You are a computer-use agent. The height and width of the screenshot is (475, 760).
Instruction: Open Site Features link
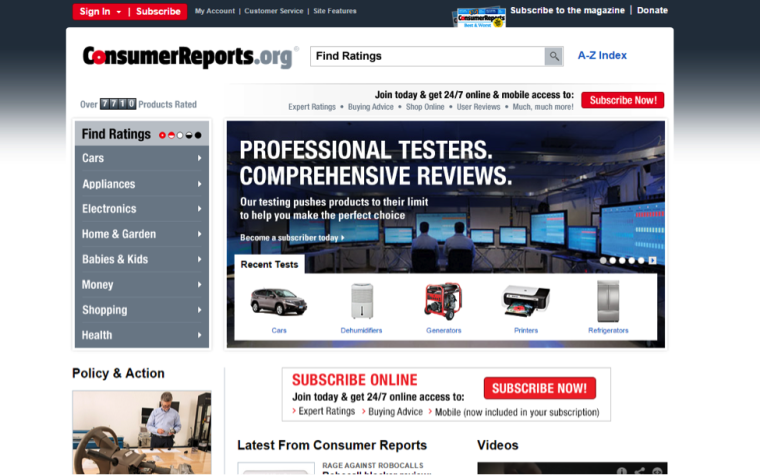(x=335, y=11)
